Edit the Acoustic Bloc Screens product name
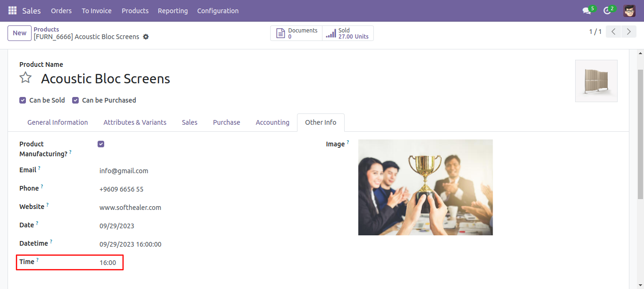Viewport: 644px width, 289px height. pyautogui.click(x=106, y=79)
